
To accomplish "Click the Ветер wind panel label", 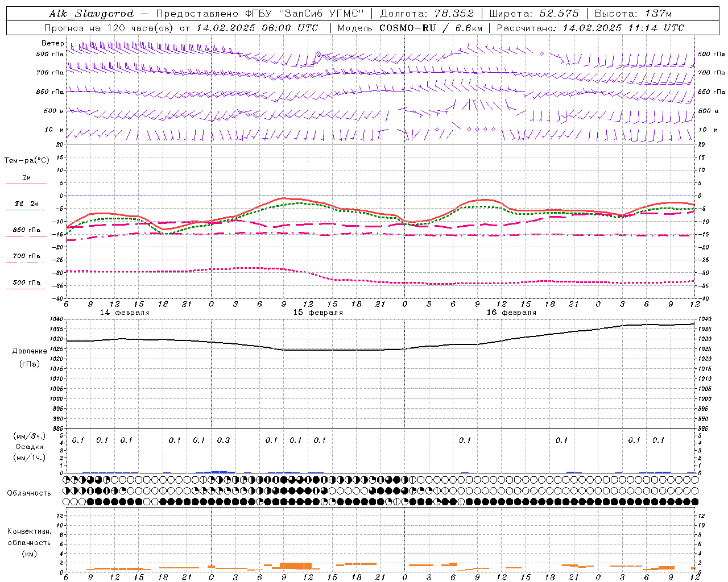I will (53, 43).
